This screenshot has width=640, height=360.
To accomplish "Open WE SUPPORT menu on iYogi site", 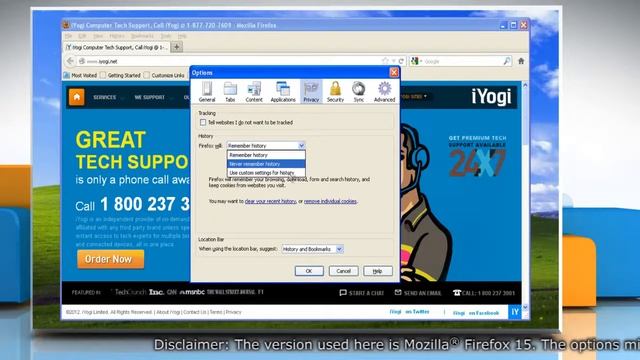I will tap(149, 98).
